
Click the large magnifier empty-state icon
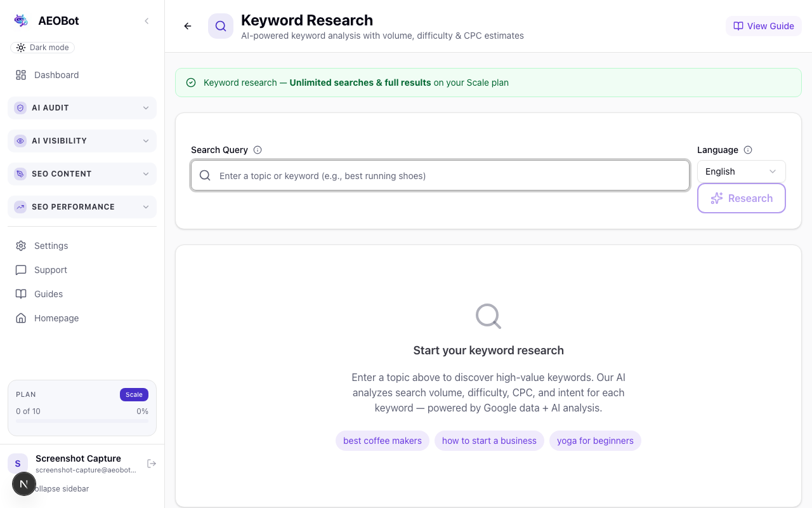coord(488,316)
